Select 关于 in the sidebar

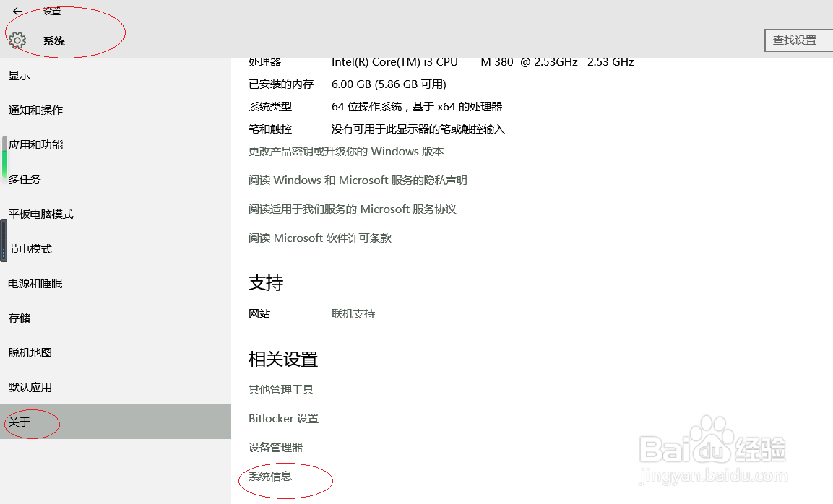click(116, 422)
